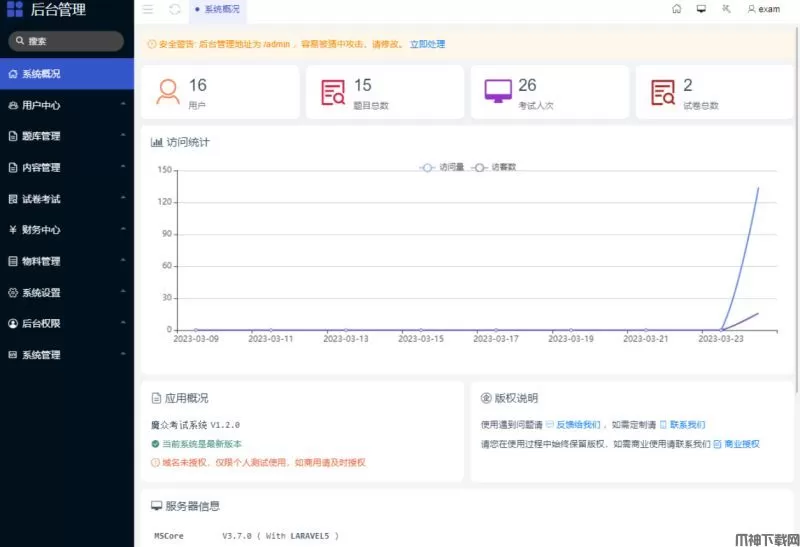
Task: Expand the 系统设置 sidebar menu
Action: point(66,293)
